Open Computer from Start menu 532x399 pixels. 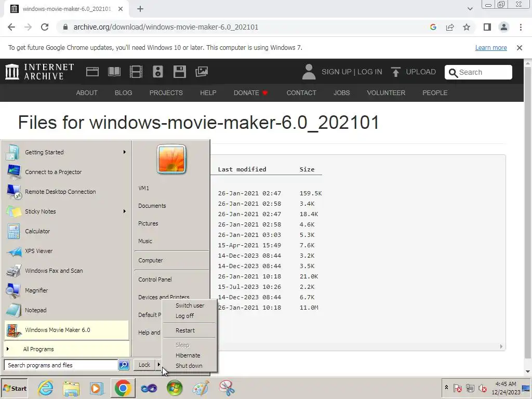[x=171, y=260]
